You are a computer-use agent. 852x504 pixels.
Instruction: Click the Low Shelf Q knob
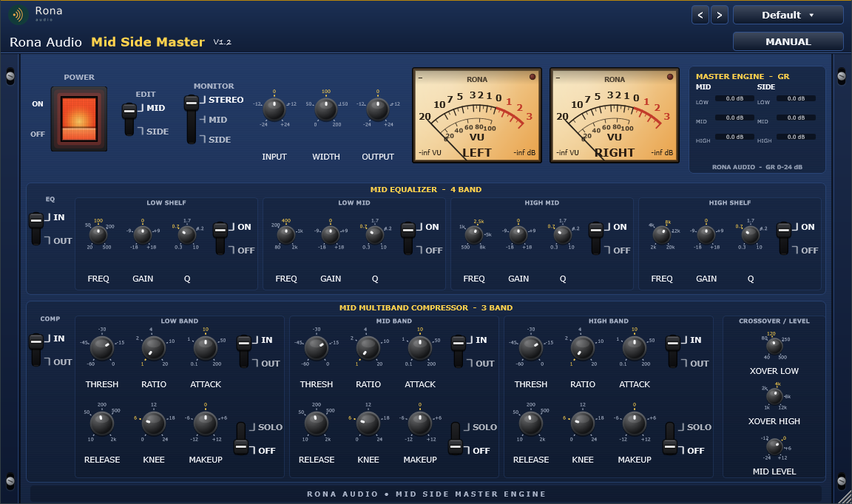pyautogui.click(x=187, y=234)
